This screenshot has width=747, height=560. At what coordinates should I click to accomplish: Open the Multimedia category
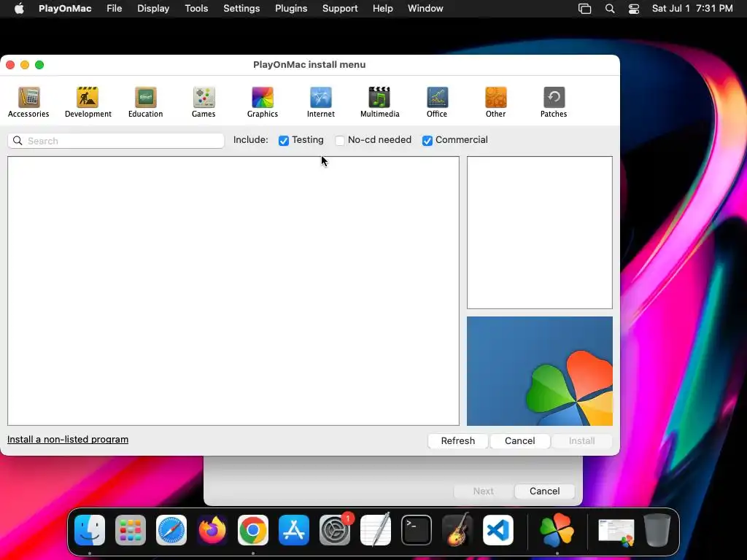(x=379, y=102)
